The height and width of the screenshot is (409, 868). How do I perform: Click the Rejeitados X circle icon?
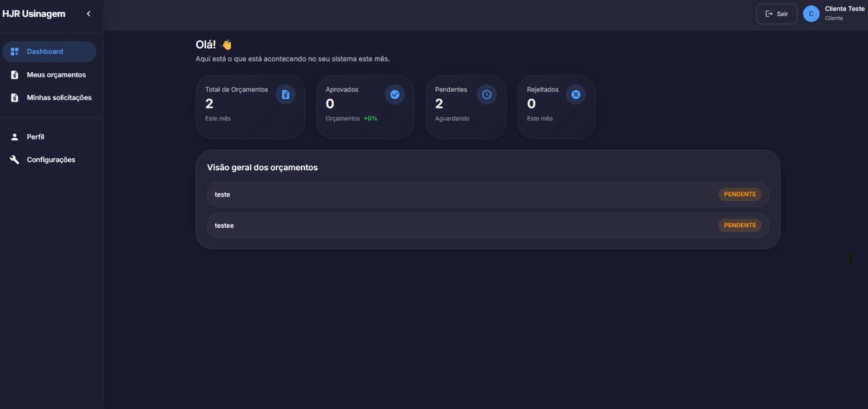pos(576,94)
